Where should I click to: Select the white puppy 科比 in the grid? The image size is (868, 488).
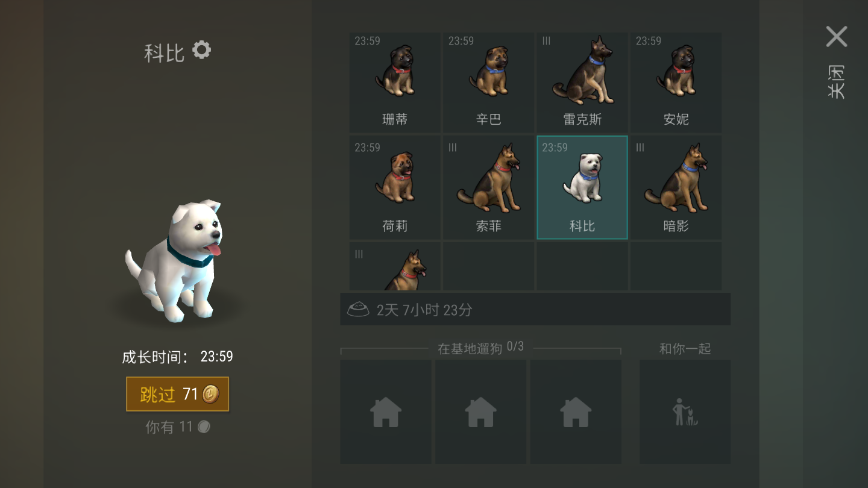582,187
